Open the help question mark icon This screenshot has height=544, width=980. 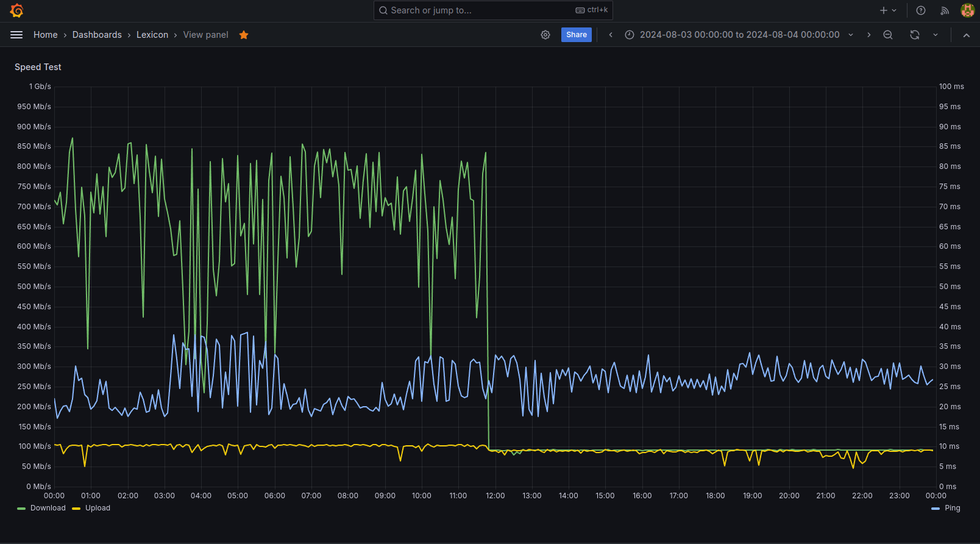(921, 10)
